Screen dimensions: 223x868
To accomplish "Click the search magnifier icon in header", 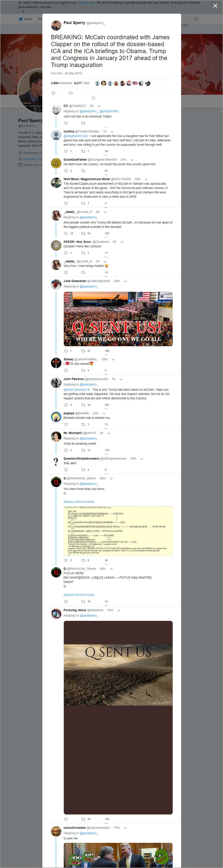I will coord(196,19).
